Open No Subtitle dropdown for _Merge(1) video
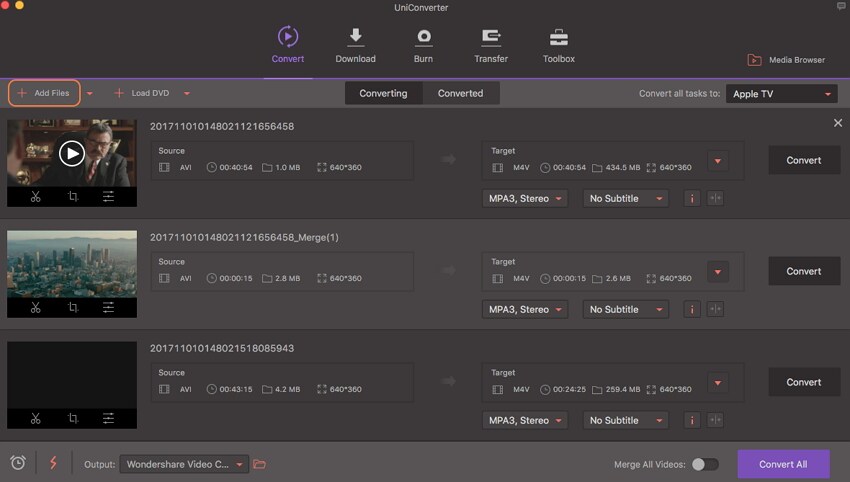Image resolution: width=850 pixels, height=482 pixels. tap(626, 310)
